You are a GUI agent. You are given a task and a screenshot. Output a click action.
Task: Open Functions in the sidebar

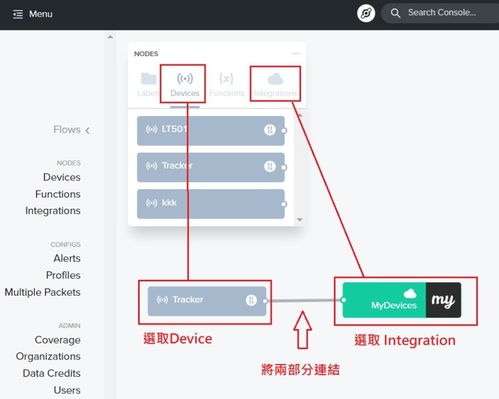pyautogui.click(x=58, y=194)
